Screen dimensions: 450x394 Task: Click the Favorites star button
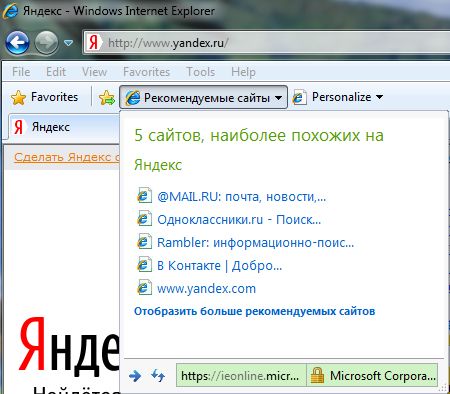[44, 97]
